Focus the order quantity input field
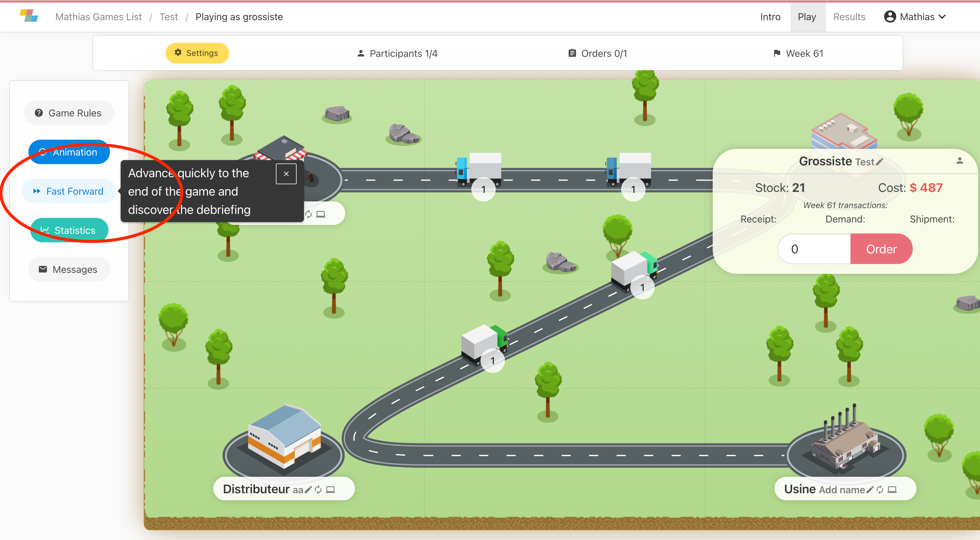The height and width of the screenshot is (540, 980). pos(814,249)
